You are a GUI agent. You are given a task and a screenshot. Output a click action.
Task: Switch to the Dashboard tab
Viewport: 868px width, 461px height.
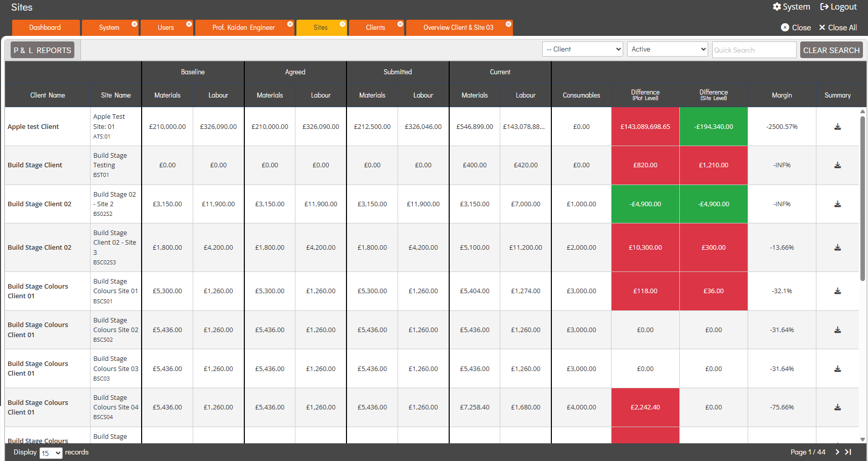tap(46, 28)
